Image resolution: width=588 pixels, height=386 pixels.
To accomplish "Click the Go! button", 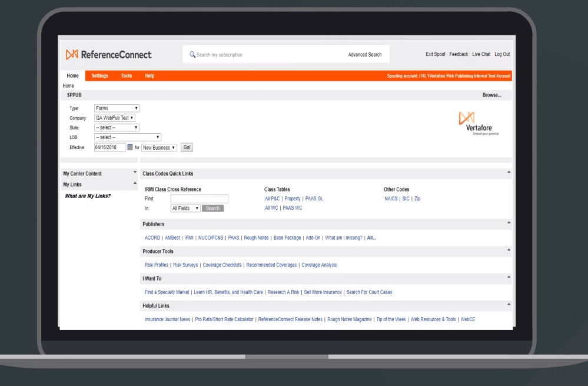I will tap(187, 147).
